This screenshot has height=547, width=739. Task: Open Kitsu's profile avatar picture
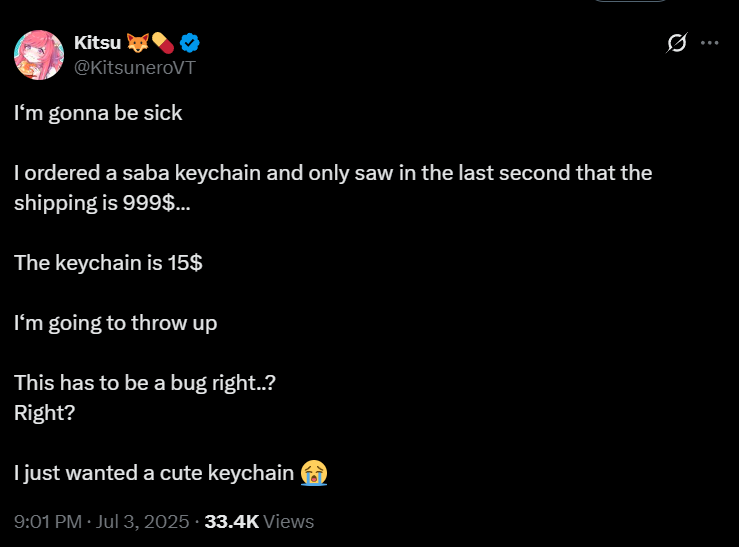39,54
